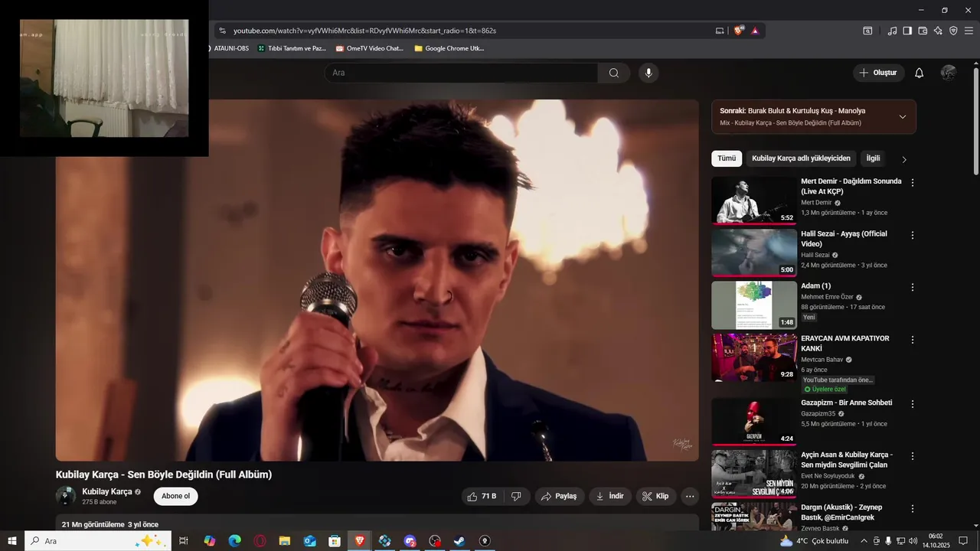Open the YouTube account avatar menu

tap(949, 73)
